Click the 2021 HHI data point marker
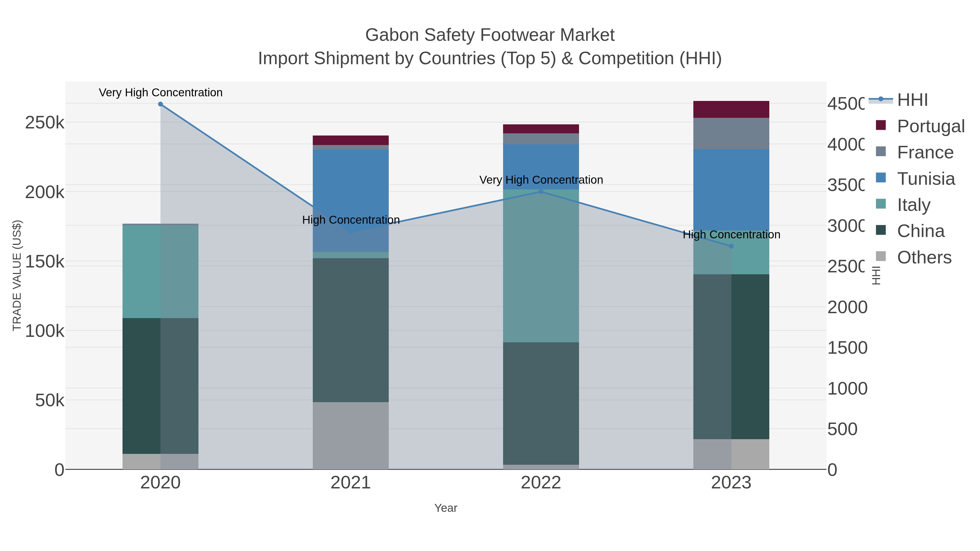Screen dimensions: 980x551 click(x=351, y=232)
